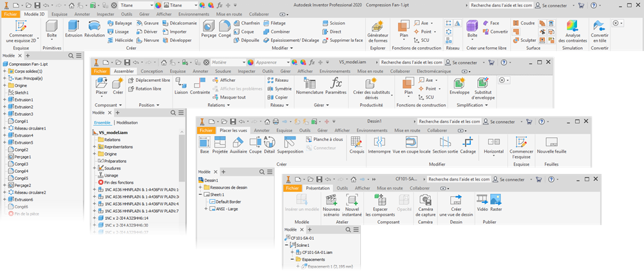Click Caméra de capture
644x272 pixels.
coord(426,205)
